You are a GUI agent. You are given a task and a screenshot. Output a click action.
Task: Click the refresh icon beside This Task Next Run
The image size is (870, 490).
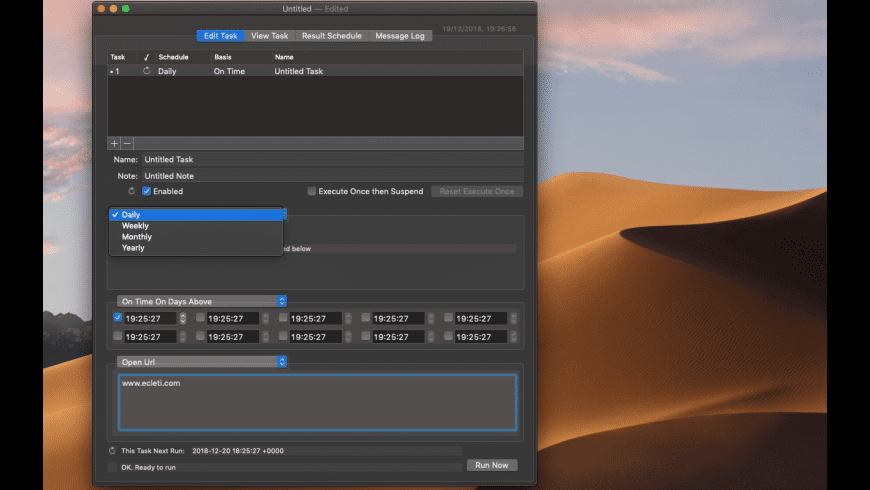[113, 451]
